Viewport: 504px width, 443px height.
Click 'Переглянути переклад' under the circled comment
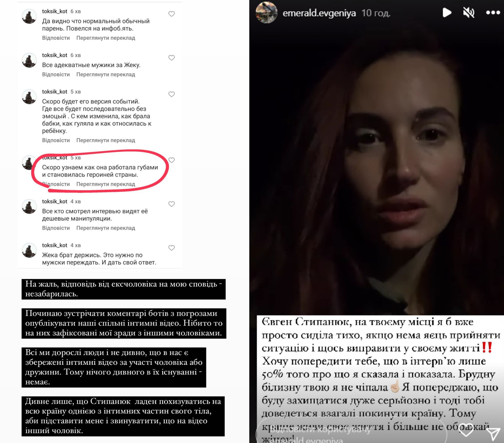[106, 184]
